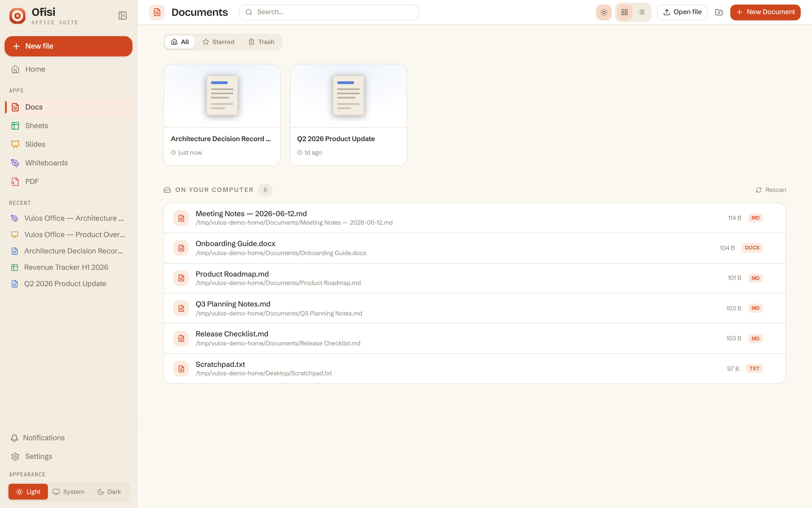Switch to grid view
Viewport: 812px width, 508px height.
tap(625, 12)
